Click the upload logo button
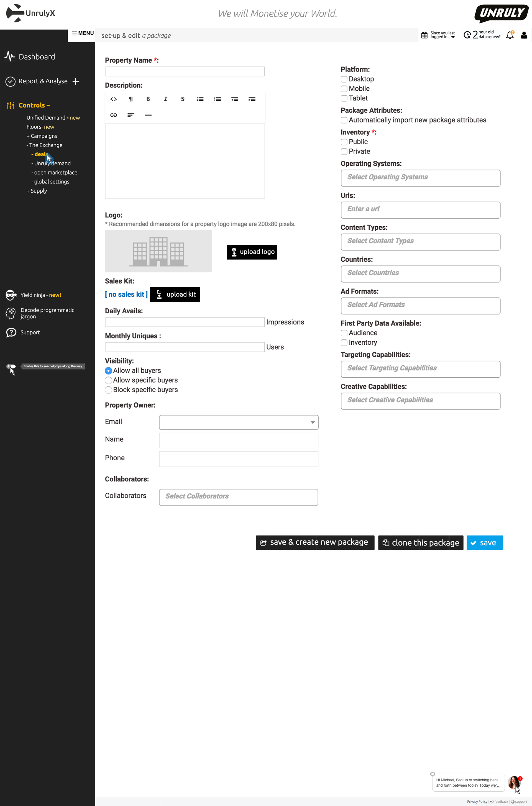Image resolution: width=532 pixels, height=806 pixels. click(252, 252)
